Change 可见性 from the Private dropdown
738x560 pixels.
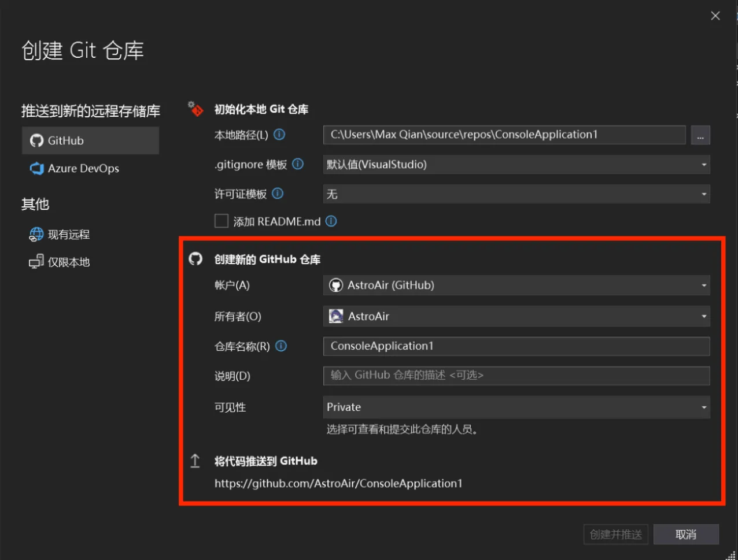[x=516, y=407]
